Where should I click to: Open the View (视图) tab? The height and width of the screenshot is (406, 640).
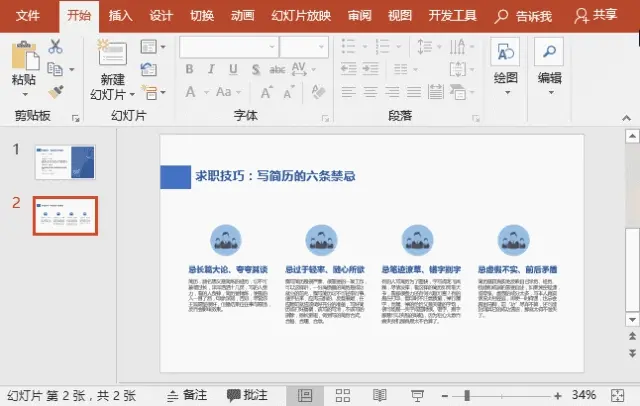tap(400, 16)
